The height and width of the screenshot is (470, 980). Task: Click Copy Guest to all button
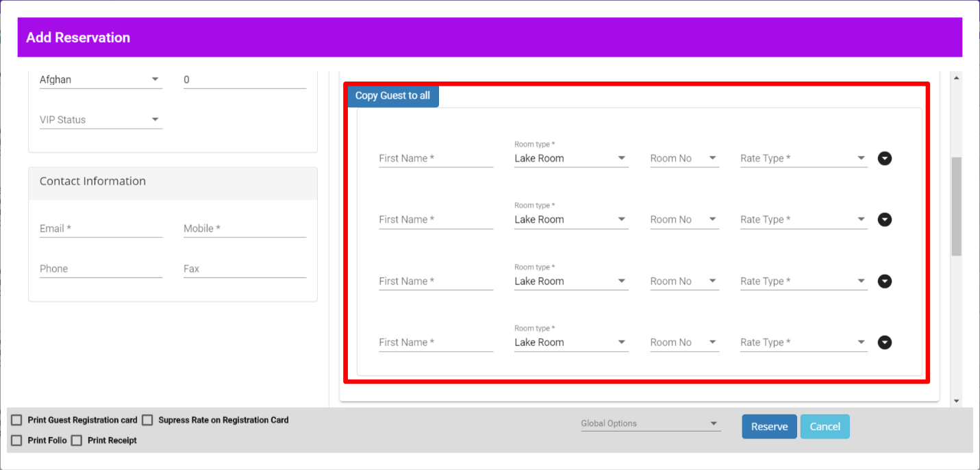click(392, 96)
